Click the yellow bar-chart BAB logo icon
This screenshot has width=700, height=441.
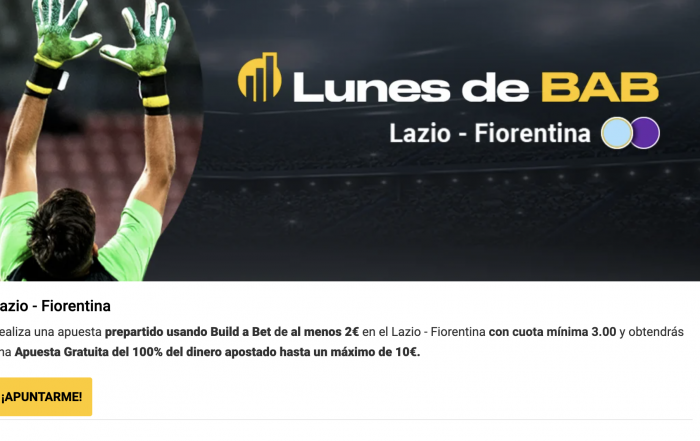point(260,77)
